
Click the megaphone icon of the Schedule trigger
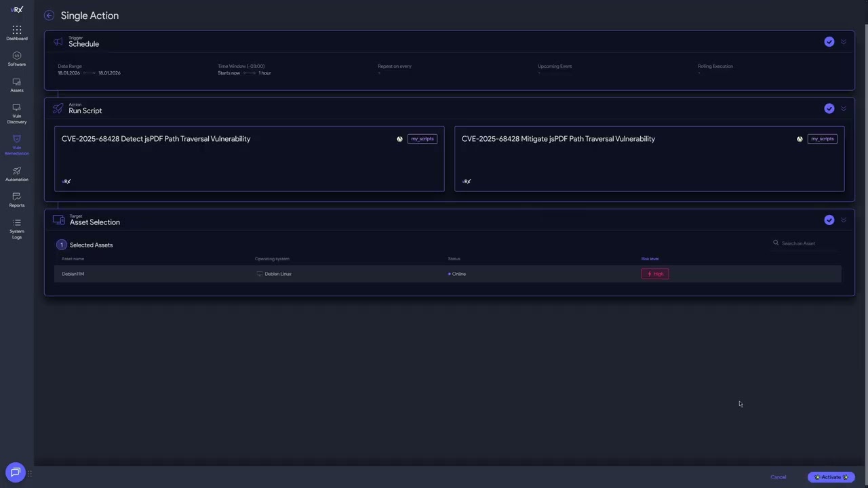58,42
